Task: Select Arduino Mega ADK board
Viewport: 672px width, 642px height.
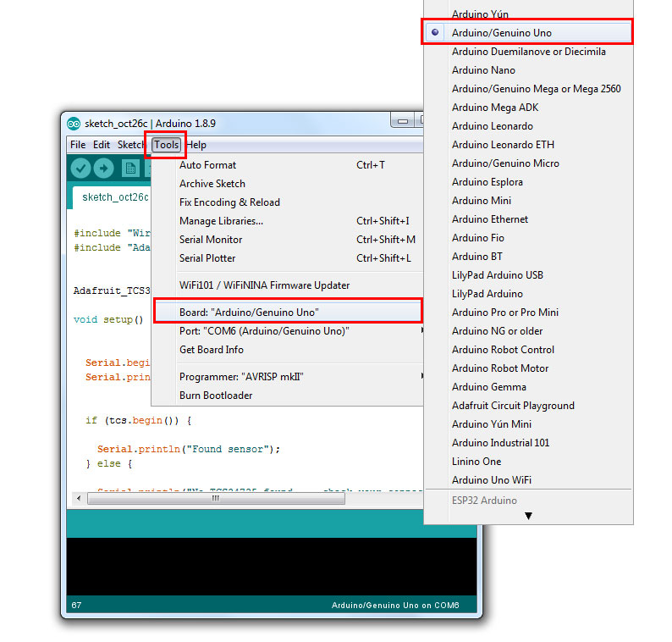Action: (x=528, y=108)
